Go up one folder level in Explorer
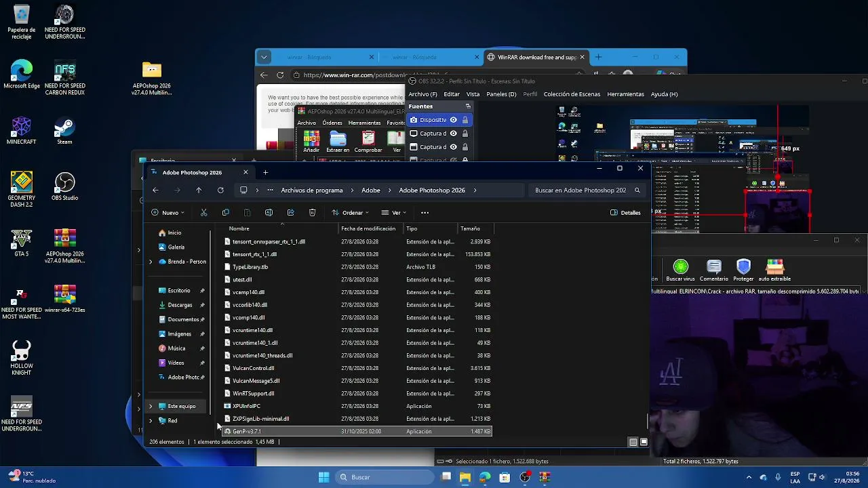Viewport: 868px width, 488px height. (x=199, y=190)
